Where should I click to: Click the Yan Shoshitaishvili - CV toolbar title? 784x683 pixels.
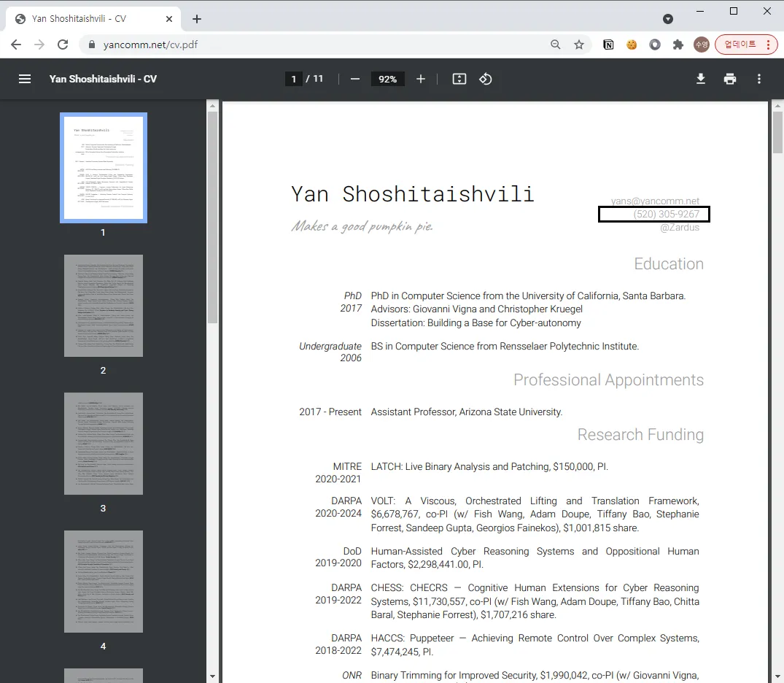[103, 79]
